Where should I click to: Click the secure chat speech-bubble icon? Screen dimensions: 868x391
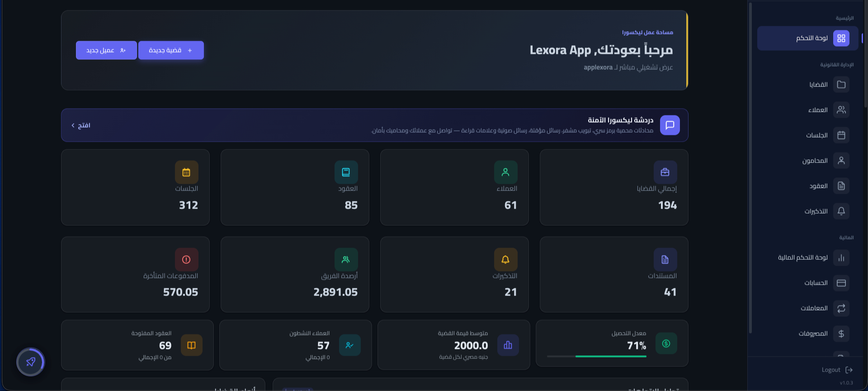point(670,125)
